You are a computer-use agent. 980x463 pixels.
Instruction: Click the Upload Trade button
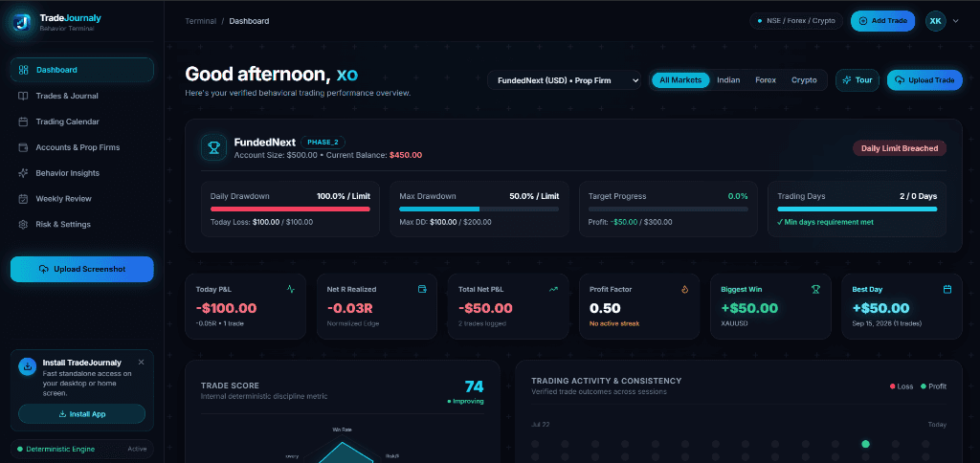tap(924, 80)
